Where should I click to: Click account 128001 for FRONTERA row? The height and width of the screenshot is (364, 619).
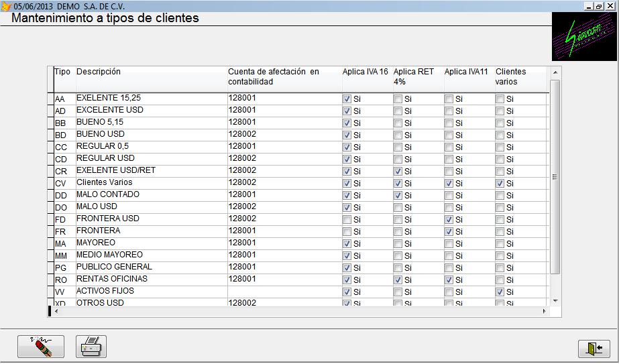point(284,231)
